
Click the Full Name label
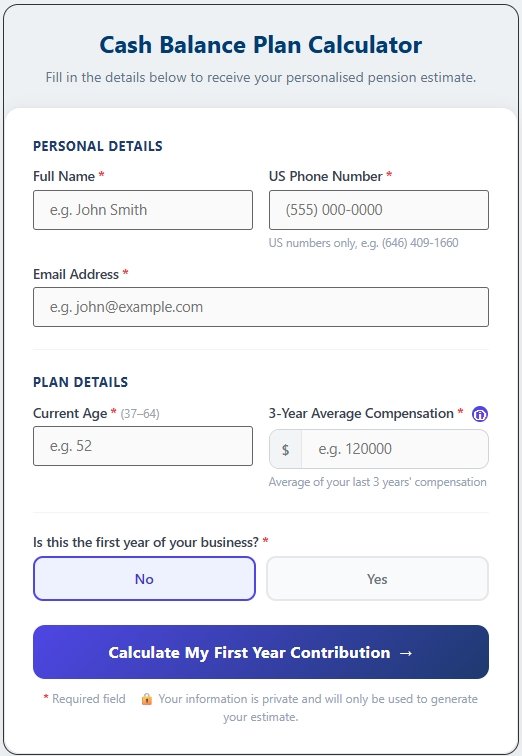[64, 176]
